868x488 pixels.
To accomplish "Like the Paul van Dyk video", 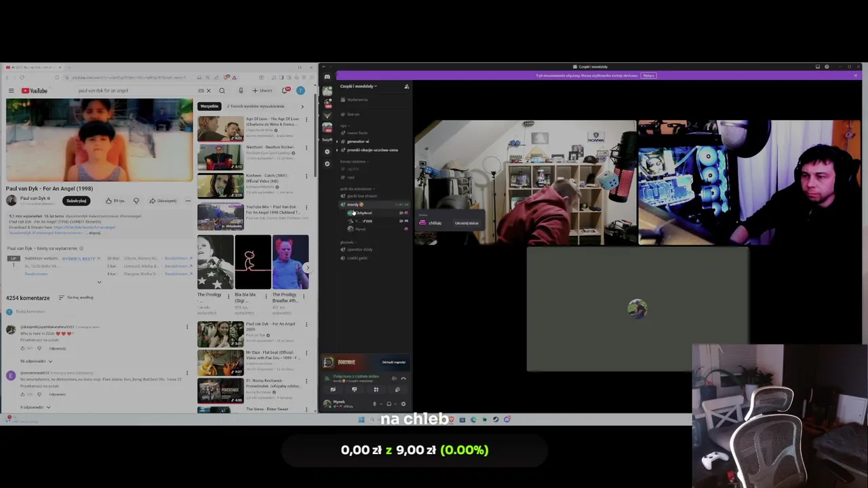I will coord(115,201).
